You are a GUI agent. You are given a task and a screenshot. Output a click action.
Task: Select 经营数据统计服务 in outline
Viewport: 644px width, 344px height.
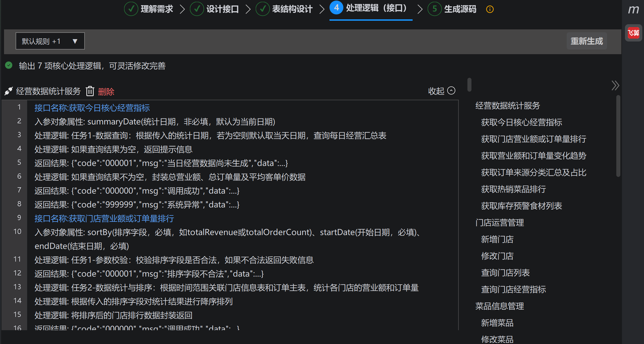tap(508, 106)
